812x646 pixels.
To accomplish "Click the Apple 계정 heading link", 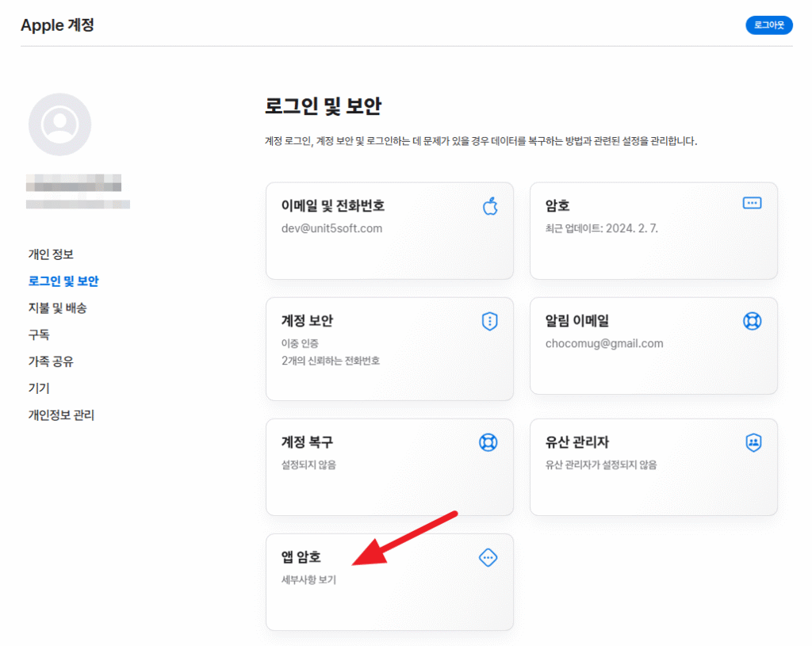I will (57, 25).
